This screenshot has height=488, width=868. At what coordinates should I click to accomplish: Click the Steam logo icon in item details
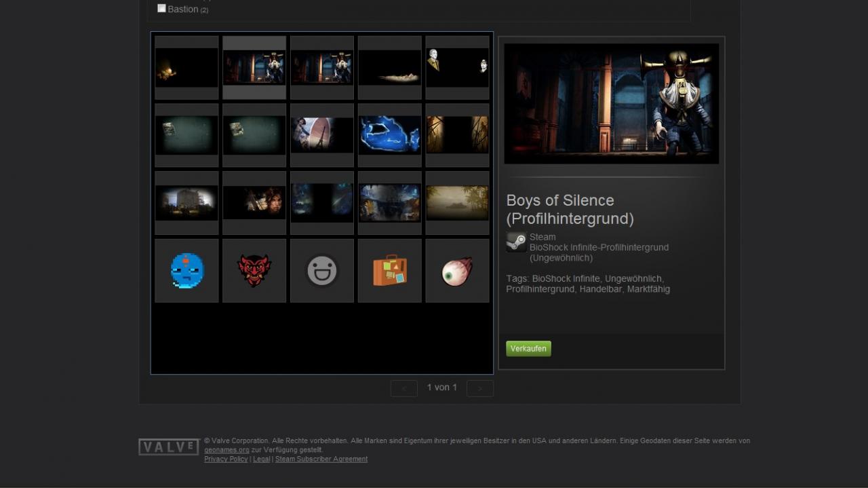tap(516, 242)
